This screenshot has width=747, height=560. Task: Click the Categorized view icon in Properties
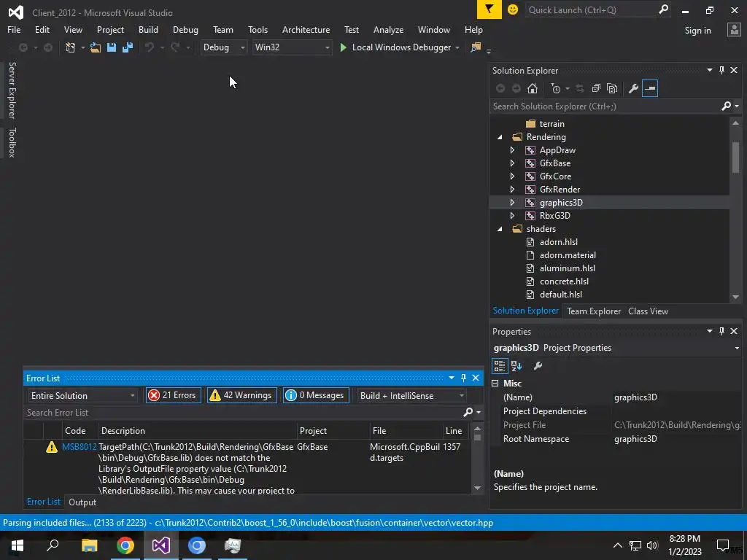[x=499, y=366]
